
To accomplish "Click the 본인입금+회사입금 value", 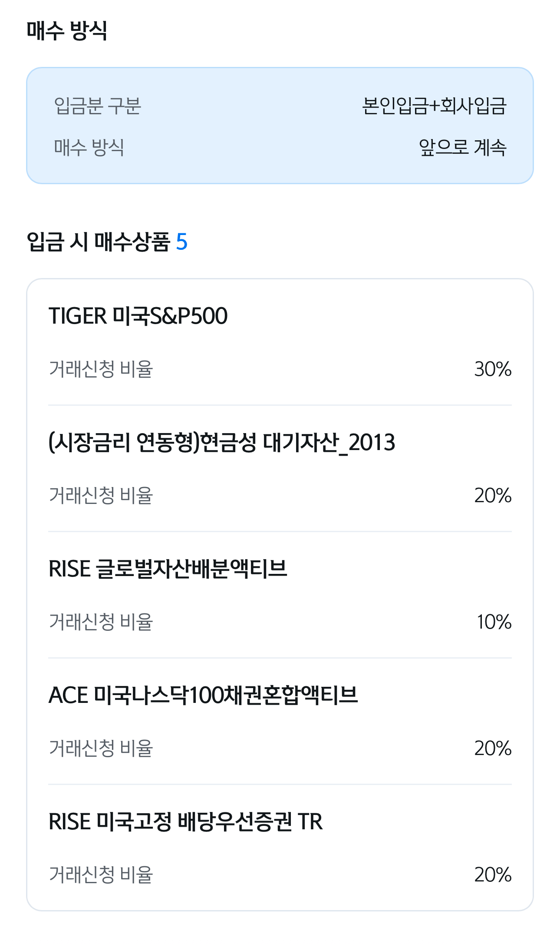I will click(x=434, y=106).
